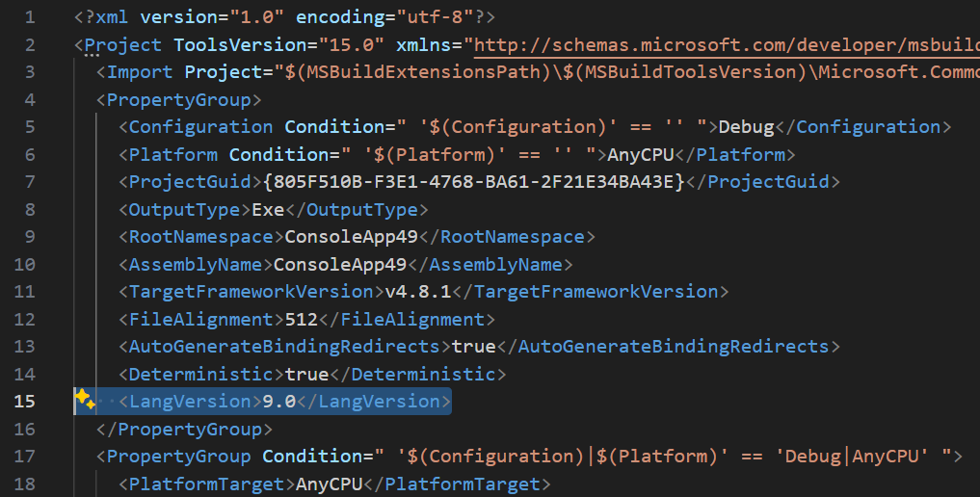Open the schemas.microsoft.com xmlns URL link
This screenshot has height=497, width=980.
pyautogui.click(x=727, y=45)
